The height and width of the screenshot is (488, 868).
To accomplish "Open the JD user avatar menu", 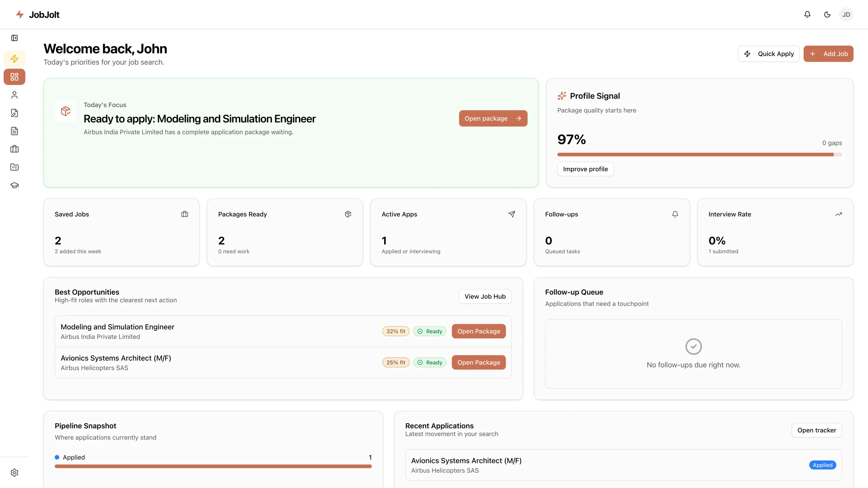I will (x=846, y=14).
